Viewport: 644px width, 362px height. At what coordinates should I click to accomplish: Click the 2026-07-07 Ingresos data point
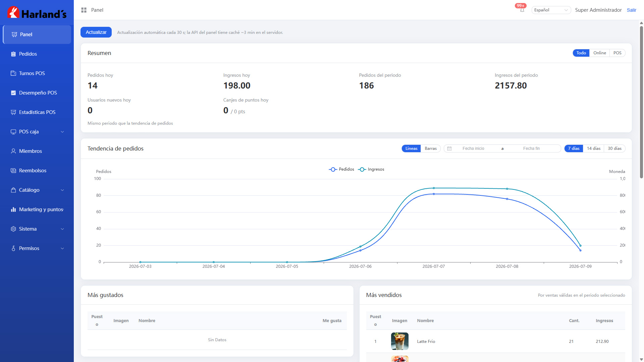tap(434, 188)
